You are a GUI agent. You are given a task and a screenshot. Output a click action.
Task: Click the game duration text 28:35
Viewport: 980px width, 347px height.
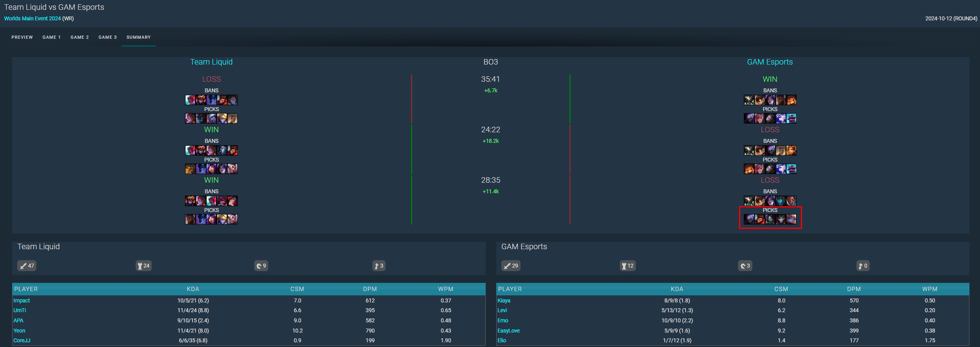[x=490, y=180]
